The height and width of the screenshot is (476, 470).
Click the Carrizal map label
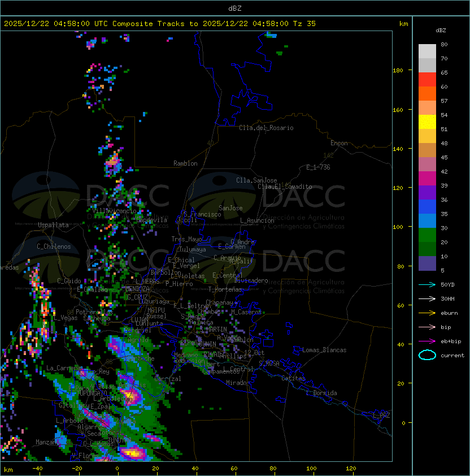pos(167,379)
